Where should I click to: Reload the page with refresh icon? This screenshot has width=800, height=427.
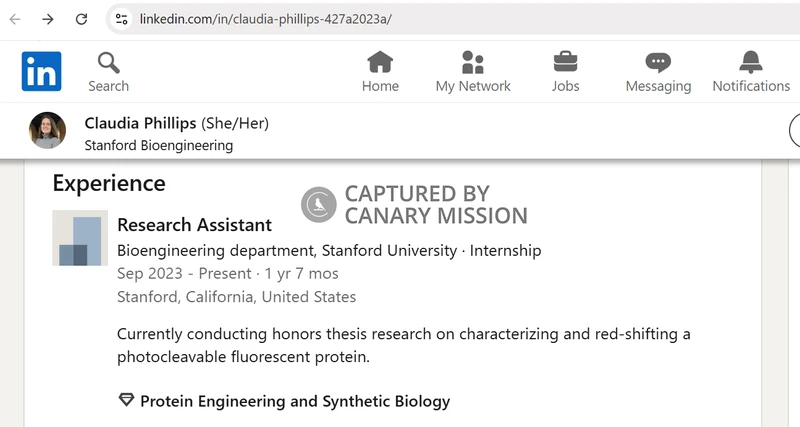81,19
